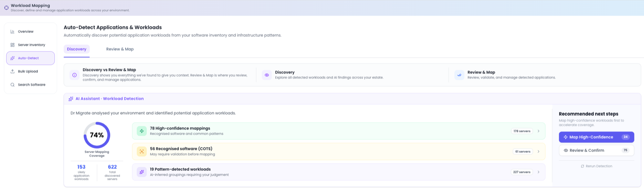Screen dimensions: 644x190
Task: Click the AI Assistant sparkle icon
Action: tap(71, 98)
